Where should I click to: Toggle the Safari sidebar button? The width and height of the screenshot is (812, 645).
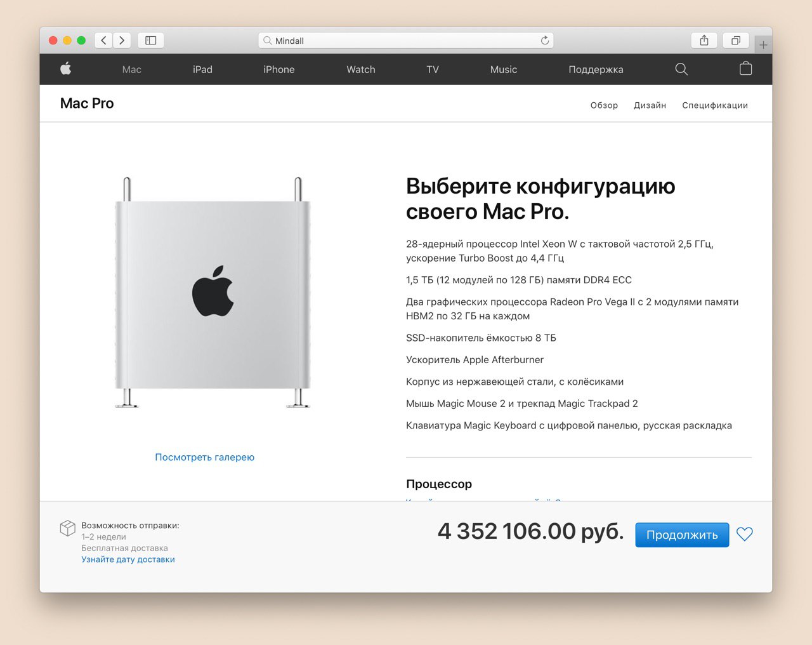(151, 41)
